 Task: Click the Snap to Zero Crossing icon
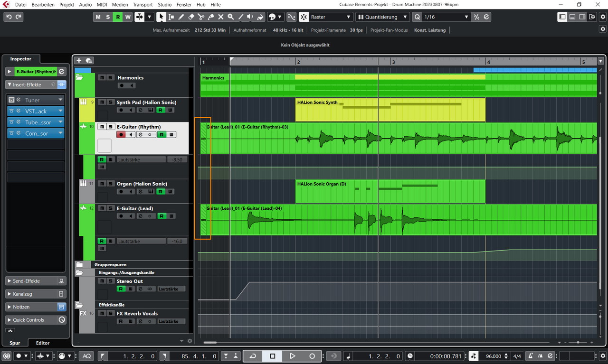coord(291,17)
